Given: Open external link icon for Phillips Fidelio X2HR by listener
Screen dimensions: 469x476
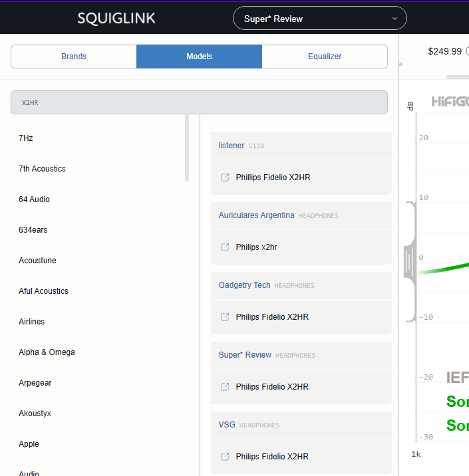Looking at the screenshot, I should point(225,178).
